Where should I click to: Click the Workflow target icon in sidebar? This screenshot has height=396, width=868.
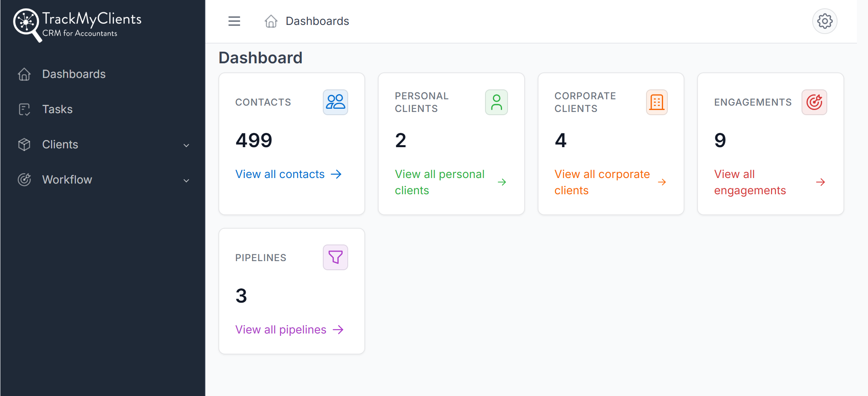click(x=24, y=180)
